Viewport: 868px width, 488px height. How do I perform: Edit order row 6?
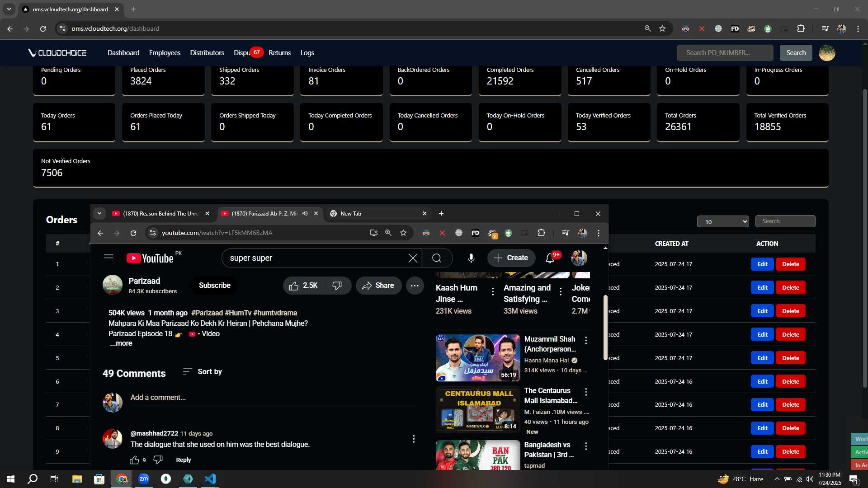tap(762, 382)
